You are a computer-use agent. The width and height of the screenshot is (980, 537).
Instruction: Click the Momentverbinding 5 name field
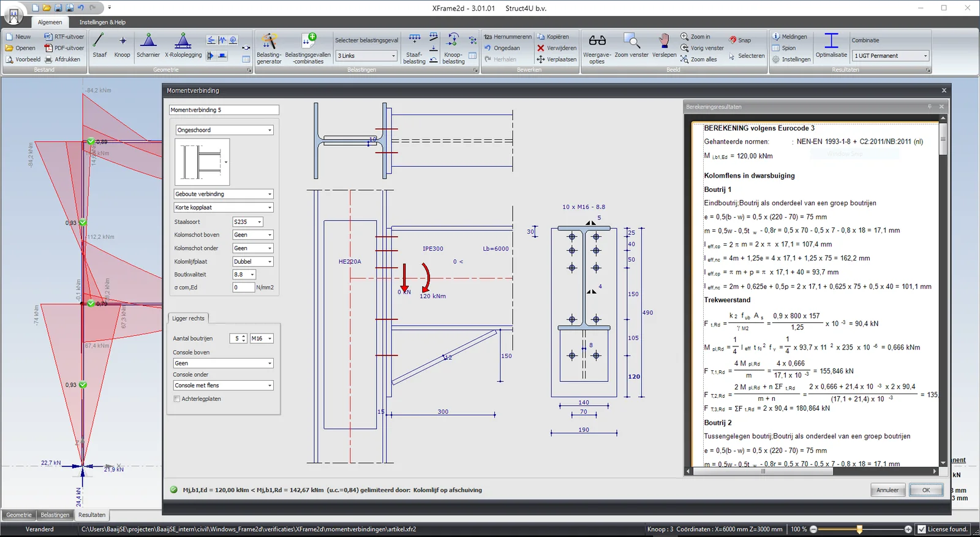[x=224, y=110]
